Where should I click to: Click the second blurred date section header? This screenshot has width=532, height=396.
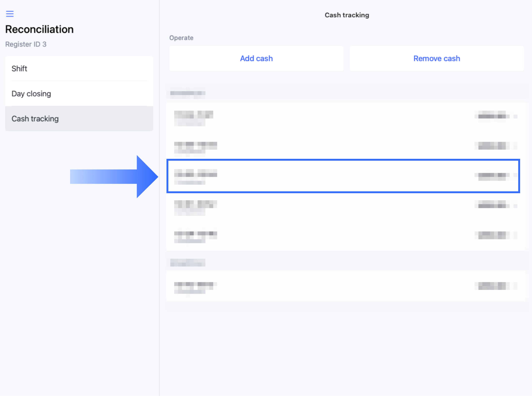point(187,263)
